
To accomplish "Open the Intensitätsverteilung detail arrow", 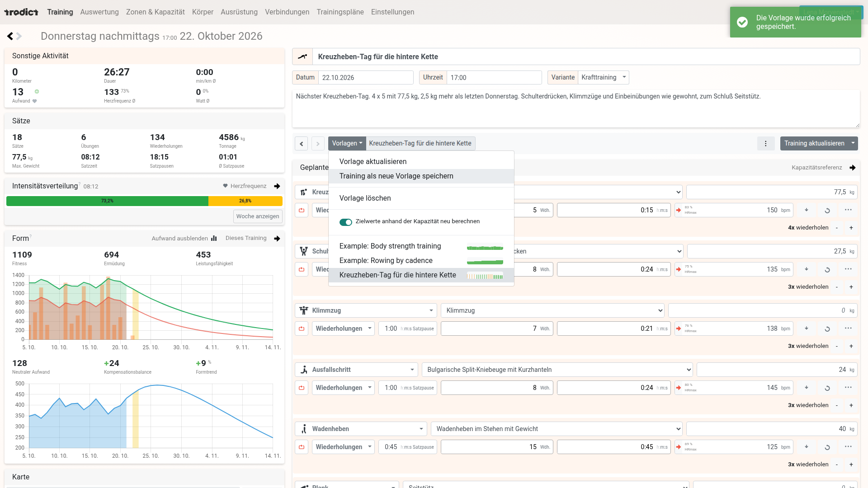I will [x=277, y=186].
